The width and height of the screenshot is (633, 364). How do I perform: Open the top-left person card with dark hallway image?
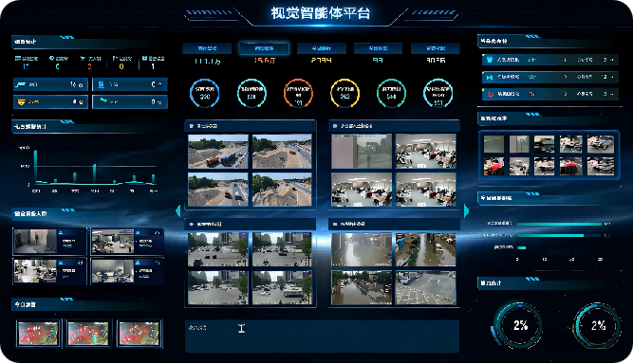click(50, 242)
